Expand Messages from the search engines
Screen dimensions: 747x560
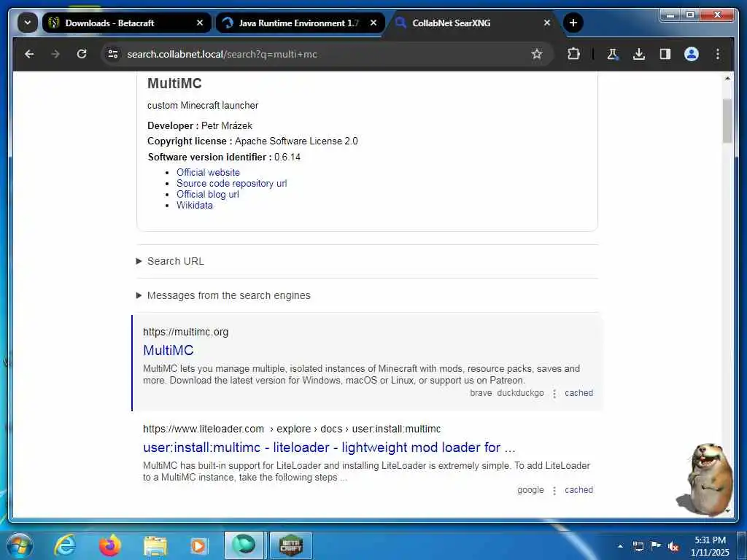point(223,295)
